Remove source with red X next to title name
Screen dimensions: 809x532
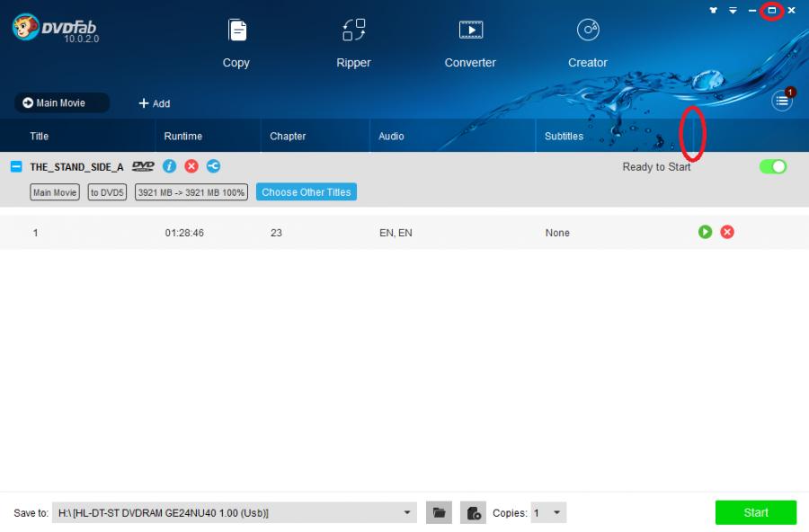(x=191, y=166)
